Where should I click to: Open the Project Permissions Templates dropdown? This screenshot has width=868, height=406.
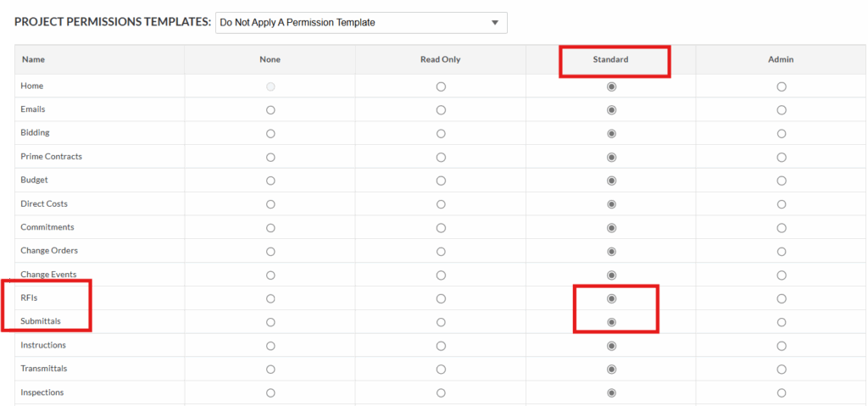(x=361, y=23)
